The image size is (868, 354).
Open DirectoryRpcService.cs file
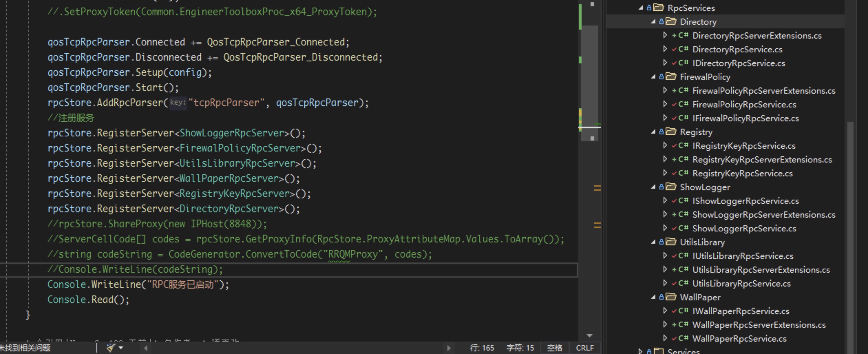click(737, 49)
